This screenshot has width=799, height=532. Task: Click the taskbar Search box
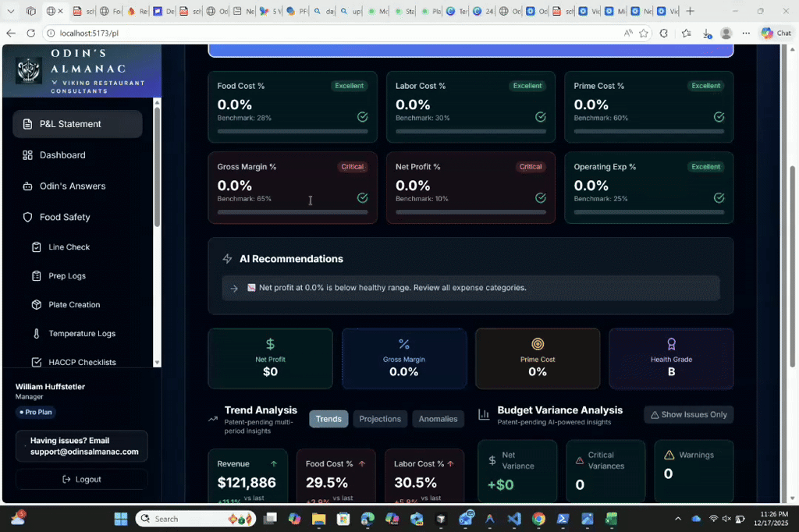tap(196, 519)
